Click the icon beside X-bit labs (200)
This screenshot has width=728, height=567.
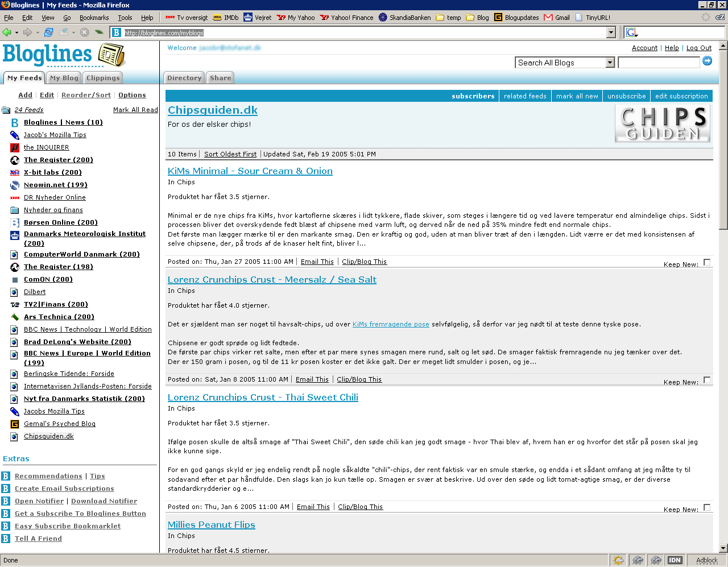click(x=15, y=172)
